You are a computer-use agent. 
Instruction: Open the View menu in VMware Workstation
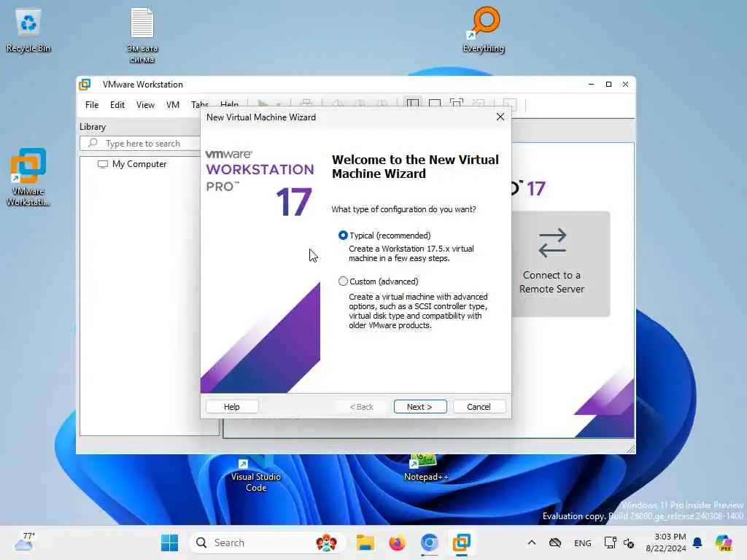click(x=145, y=105)
